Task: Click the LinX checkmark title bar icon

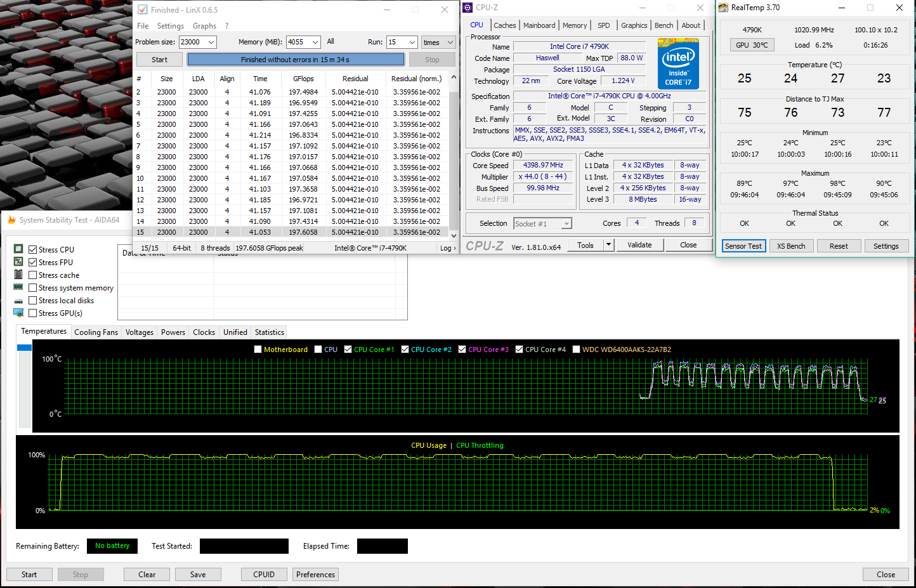Action: point(143,10)
